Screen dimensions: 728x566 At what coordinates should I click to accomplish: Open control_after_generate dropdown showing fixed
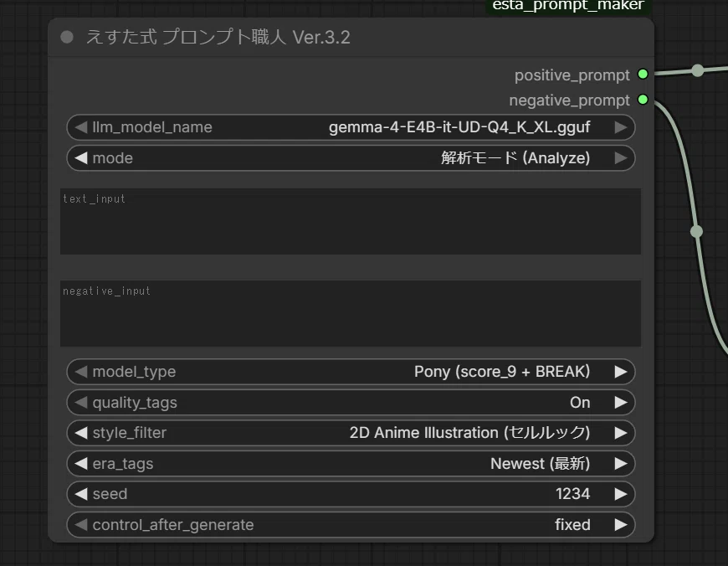click(351, 525)
